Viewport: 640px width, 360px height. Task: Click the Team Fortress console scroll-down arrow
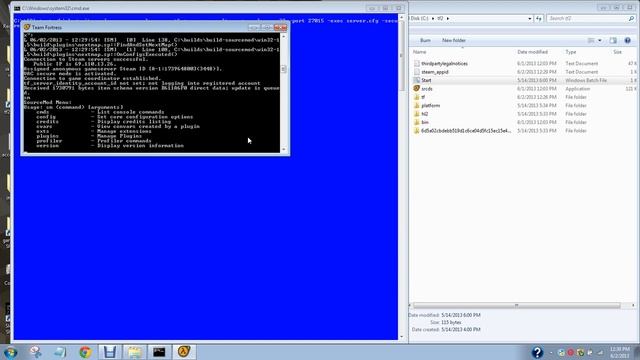click(284, 149)
